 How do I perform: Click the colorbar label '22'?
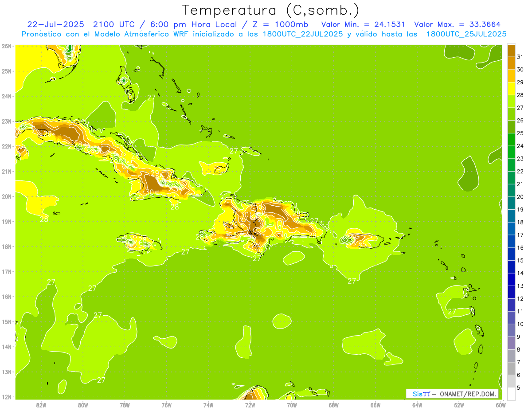pos(520,171)
